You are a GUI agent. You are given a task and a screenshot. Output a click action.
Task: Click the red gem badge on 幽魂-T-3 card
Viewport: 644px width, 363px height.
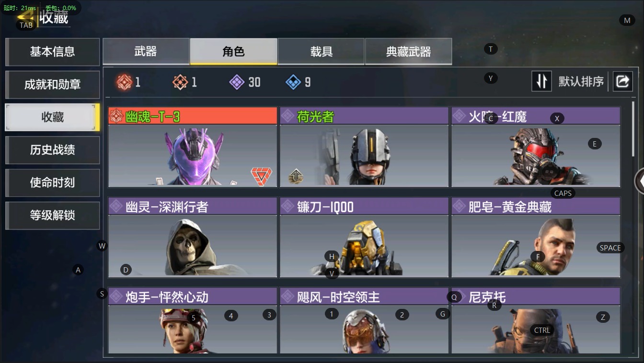(261, 176)
